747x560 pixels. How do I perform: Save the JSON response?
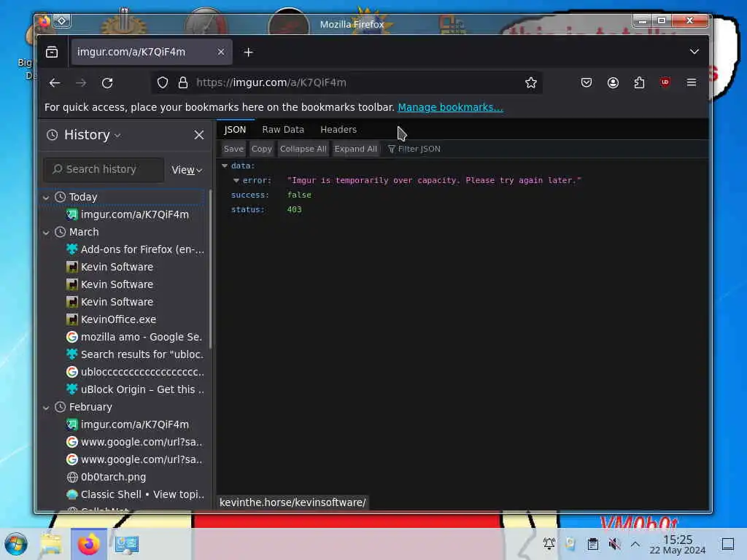click(x=233, y=149)
